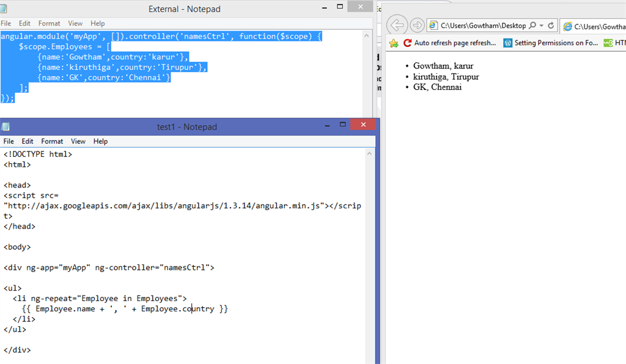626x364 pixels.
Task: Open View menu in External Notepad
Action: [x=75, y=24]
